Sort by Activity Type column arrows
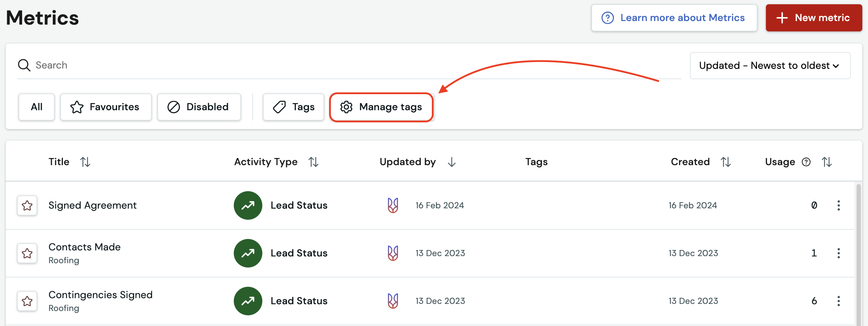 click(314, 162)
